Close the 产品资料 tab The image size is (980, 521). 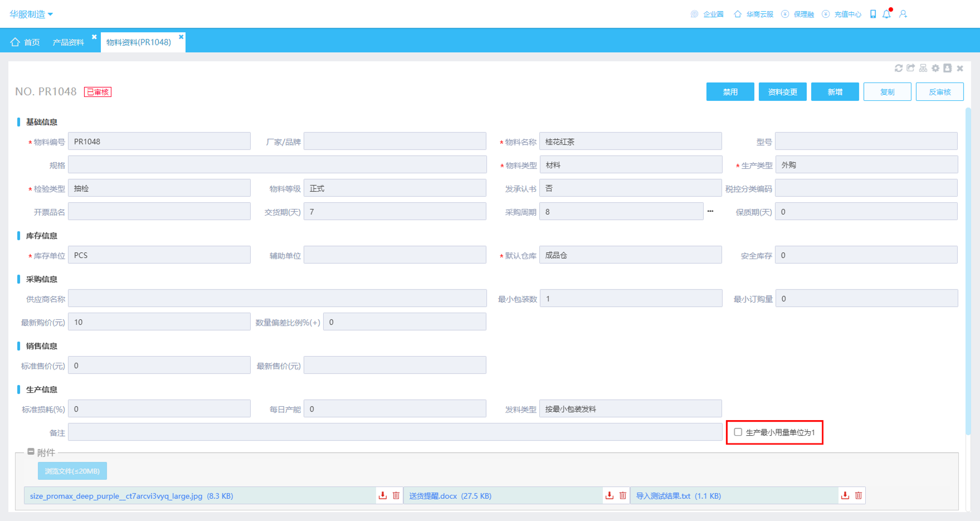94,37
